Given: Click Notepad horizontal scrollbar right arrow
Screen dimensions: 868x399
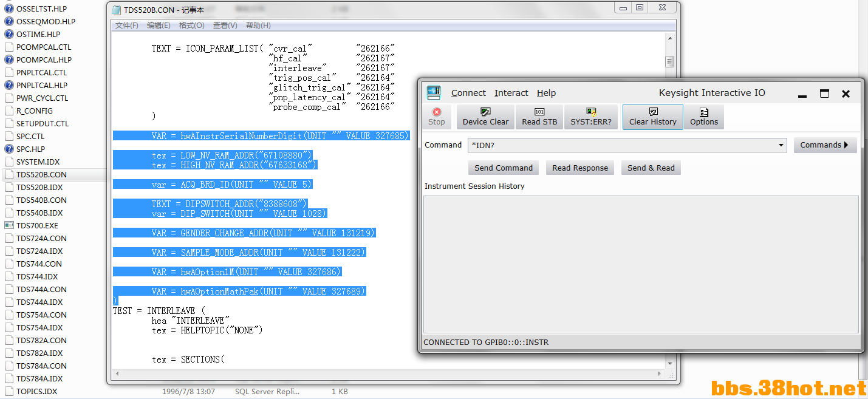Looking at the screenshot, I should [x=660, y=374].
